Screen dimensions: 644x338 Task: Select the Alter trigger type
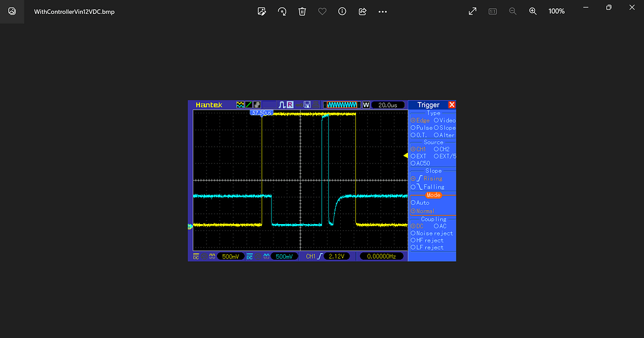pyautogui.click(x=445, y=135)
